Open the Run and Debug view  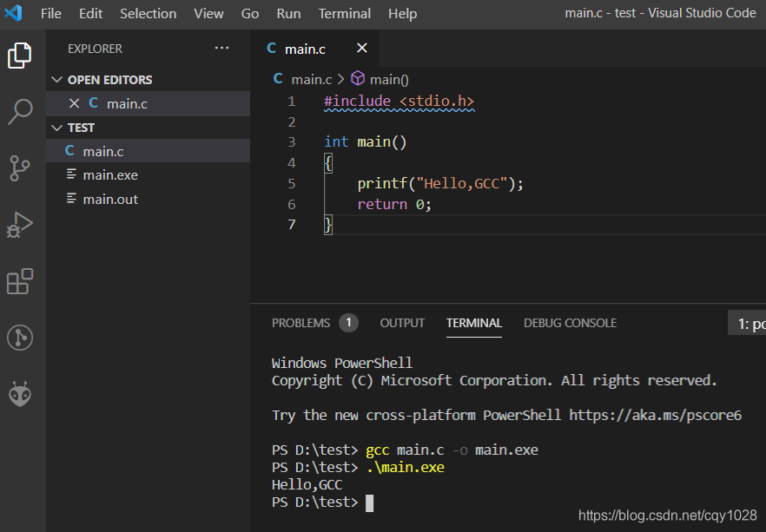coord(19,225)
